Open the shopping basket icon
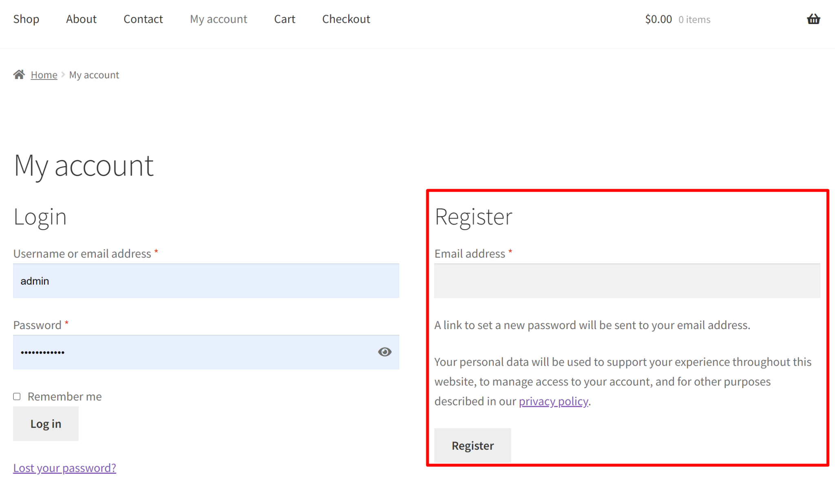The image size is (835, 504). [813, 19]
